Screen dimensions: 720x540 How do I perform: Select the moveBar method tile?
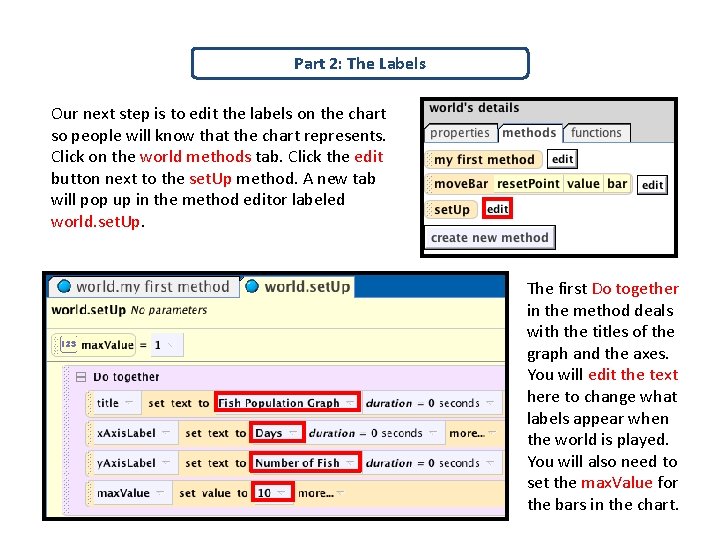461,184
